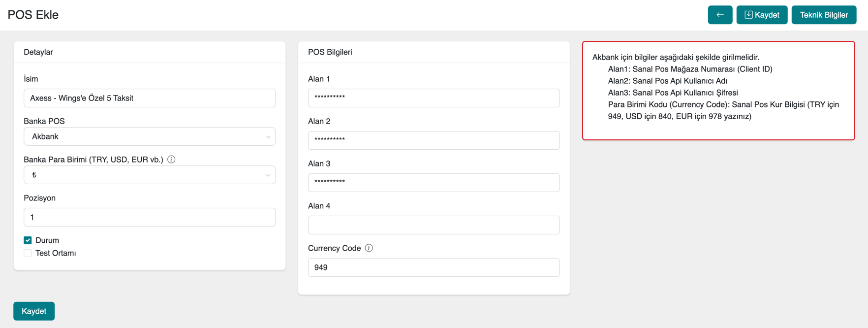The height and width of the screenshot is (328, 868).
Task: Click the Akbank instructions info box
Action: [718, 91]
